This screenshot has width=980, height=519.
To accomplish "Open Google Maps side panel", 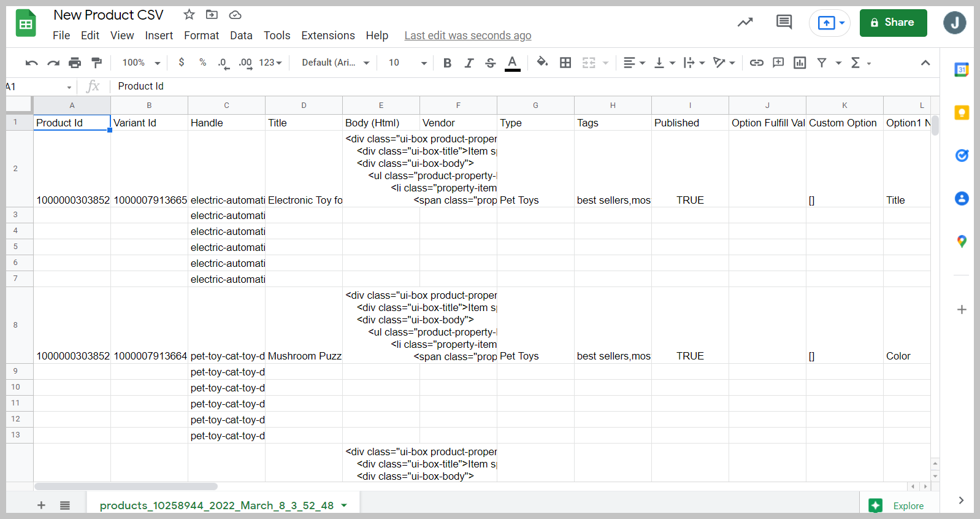I will [962, 241].
